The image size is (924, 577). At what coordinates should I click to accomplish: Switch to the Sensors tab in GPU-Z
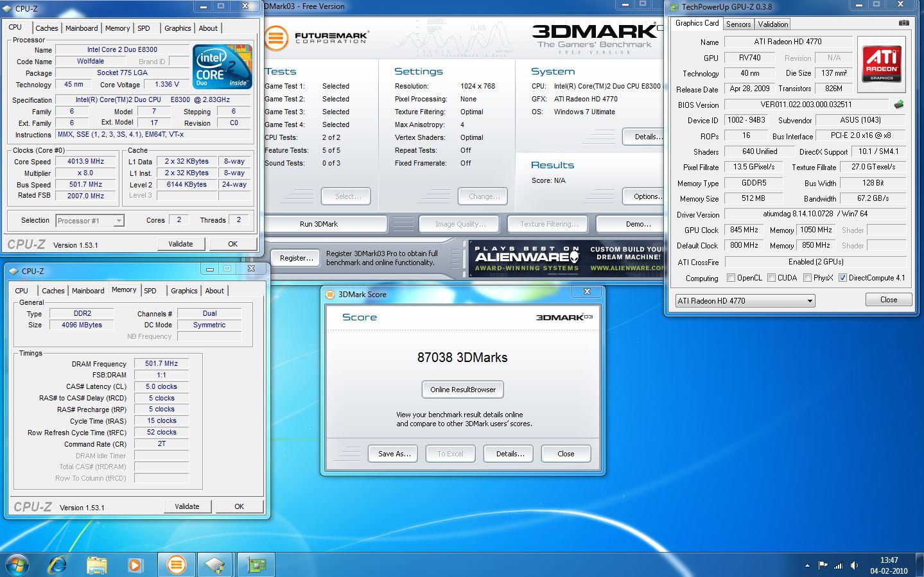pos(738,24)
